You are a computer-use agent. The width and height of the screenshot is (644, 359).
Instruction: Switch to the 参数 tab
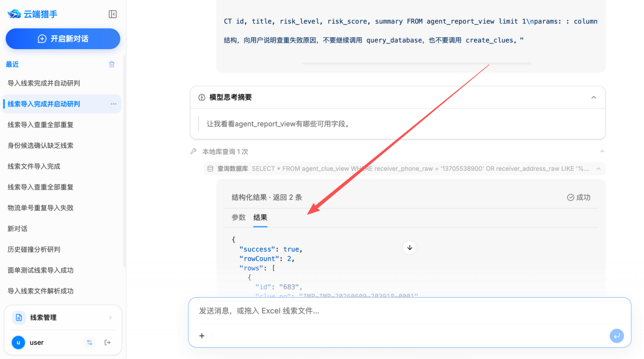238,217
